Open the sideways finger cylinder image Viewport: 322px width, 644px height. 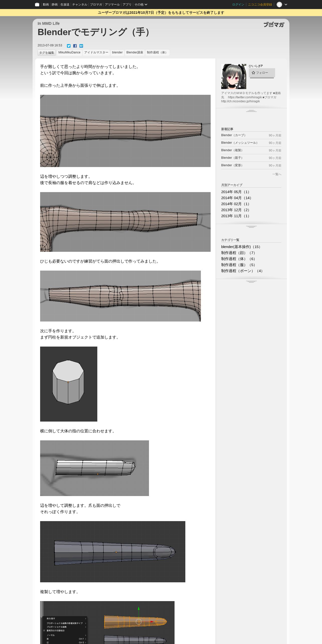click(x=95, y=468)
